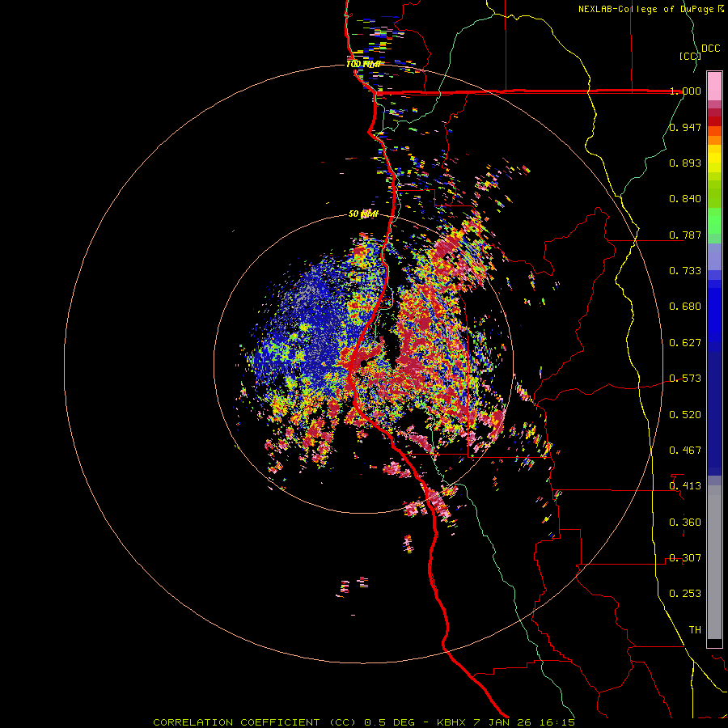Click the 0.573 scale value

click(685, 379)
